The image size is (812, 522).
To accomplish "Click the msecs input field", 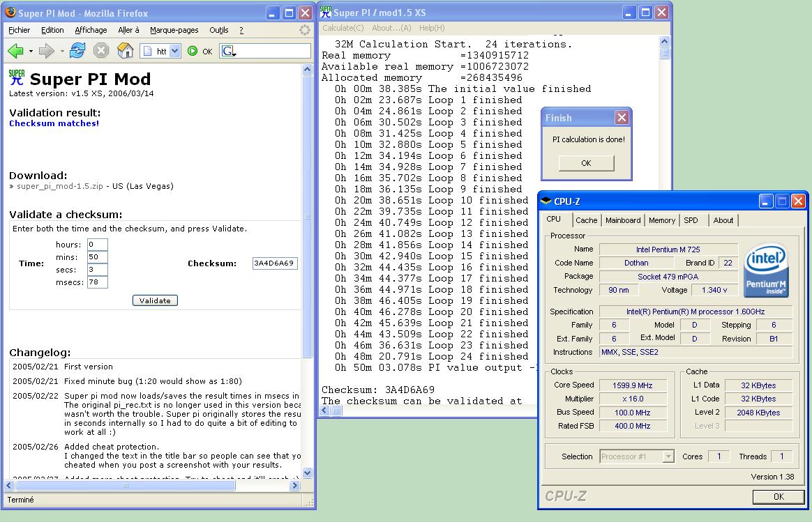I will point(98,282).
